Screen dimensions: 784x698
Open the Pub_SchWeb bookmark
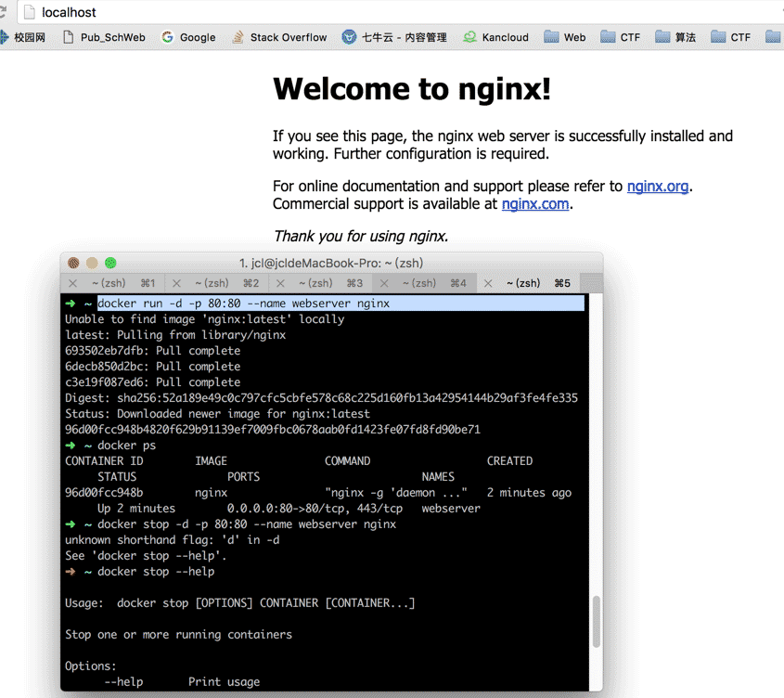pyautogui.click(x=104, y=37)
